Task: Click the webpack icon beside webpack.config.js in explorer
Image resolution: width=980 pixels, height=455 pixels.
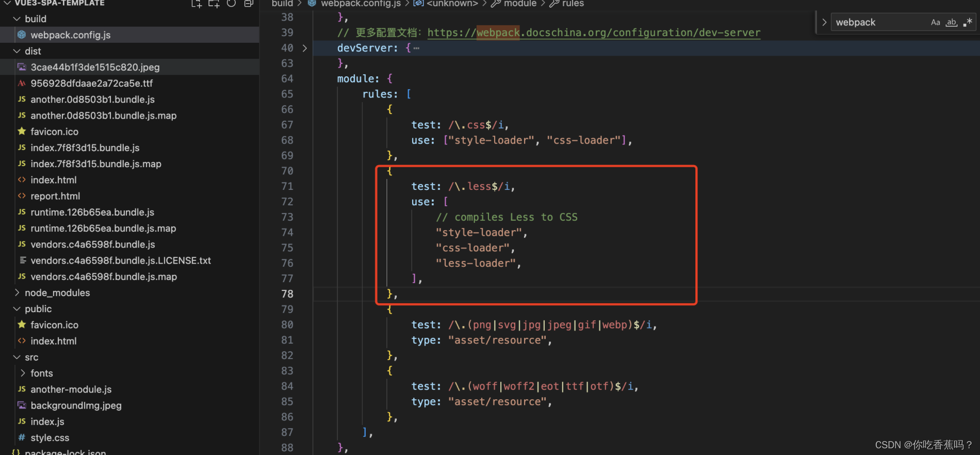Action: click(x=22, y=35)
